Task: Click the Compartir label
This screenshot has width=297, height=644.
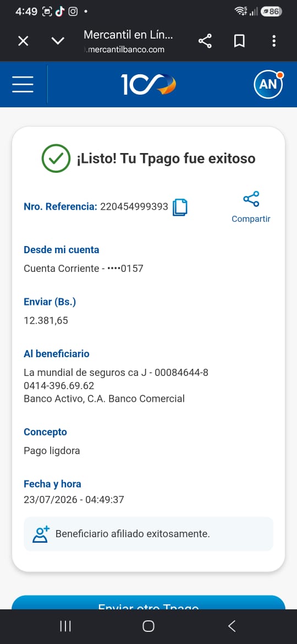Action: point(251,219)
